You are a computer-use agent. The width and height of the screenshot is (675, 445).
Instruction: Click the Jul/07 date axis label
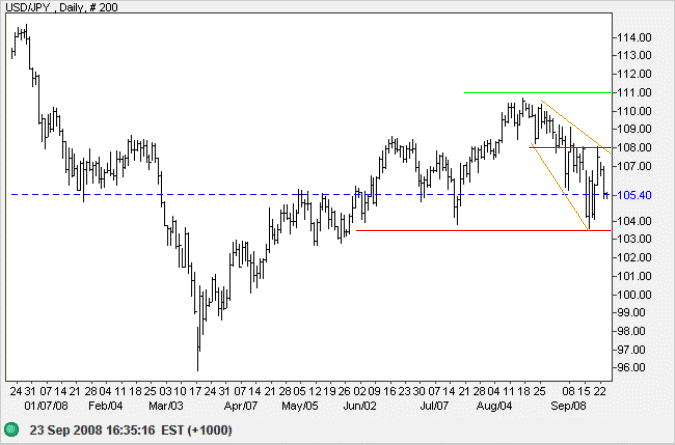pos(434,406)
